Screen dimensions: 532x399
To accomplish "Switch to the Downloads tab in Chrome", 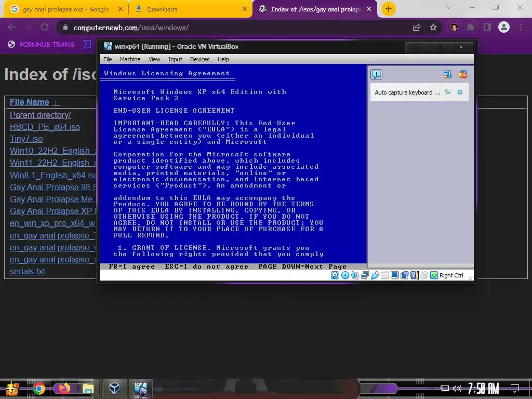I will [191, 9].
